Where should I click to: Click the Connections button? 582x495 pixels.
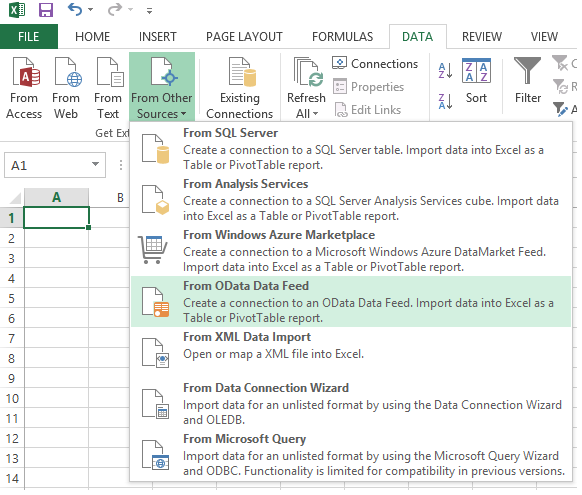click(x=375, y=64)
